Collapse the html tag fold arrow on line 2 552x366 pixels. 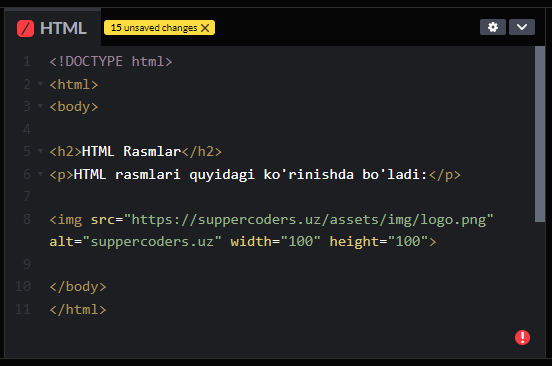coord(40,84)
